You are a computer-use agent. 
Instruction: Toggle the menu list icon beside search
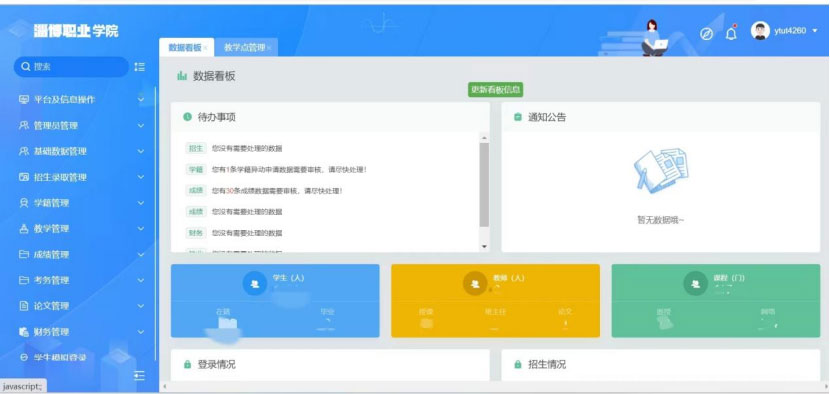coord(140,67)
